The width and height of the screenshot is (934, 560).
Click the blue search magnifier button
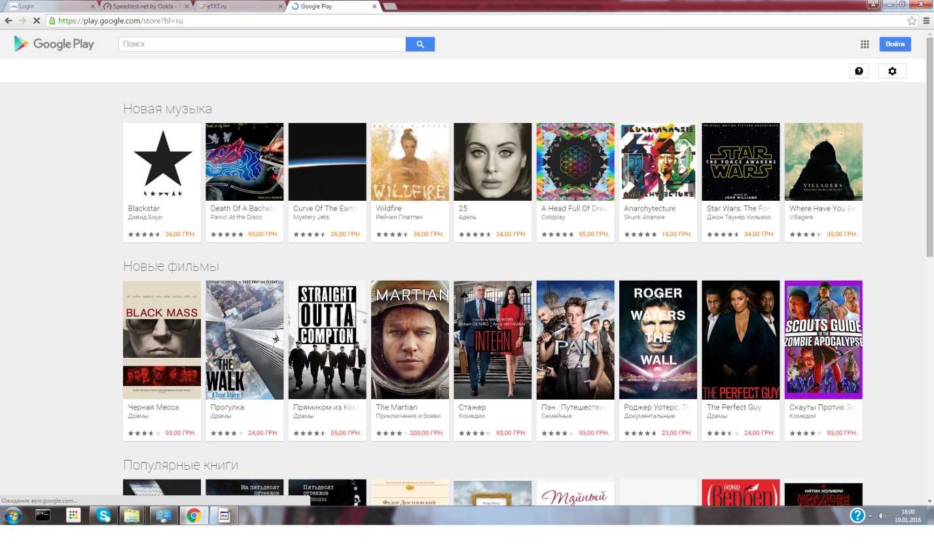click(x=420, y=44)
